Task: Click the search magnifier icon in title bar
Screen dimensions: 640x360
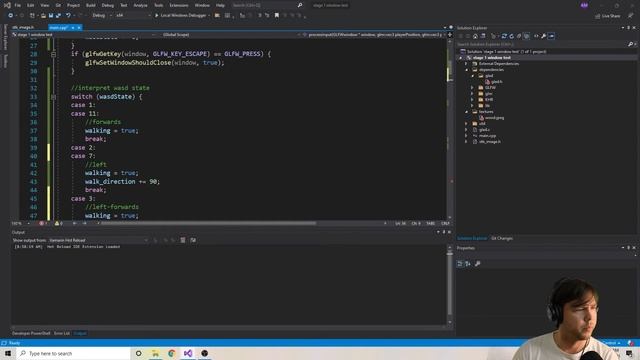Action: tap(300, 5)
